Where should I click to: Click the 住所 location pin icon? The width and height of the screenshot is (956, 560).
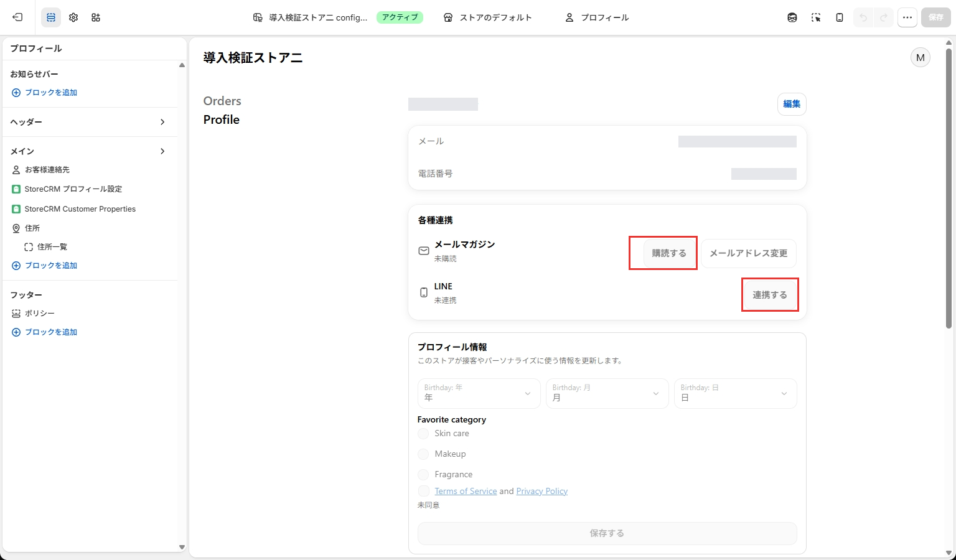(x=16, y=228)
